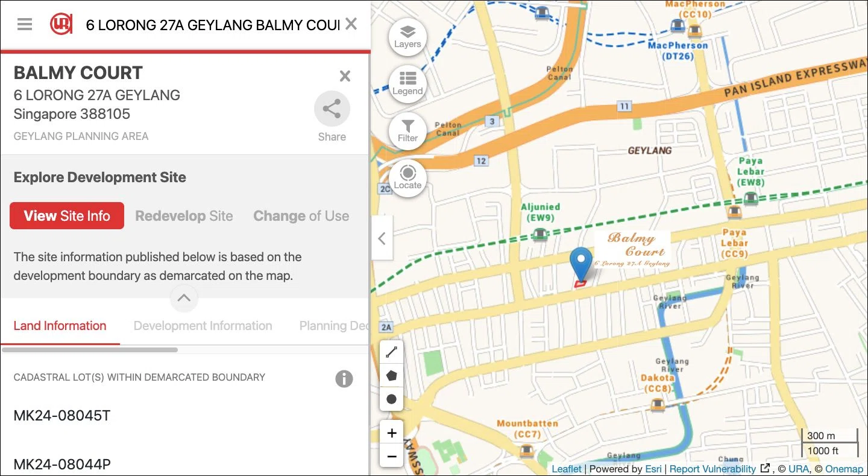Open the Leaflet attribution link
This screenshot has height=476, width=868.
click(x=567, y=469)
